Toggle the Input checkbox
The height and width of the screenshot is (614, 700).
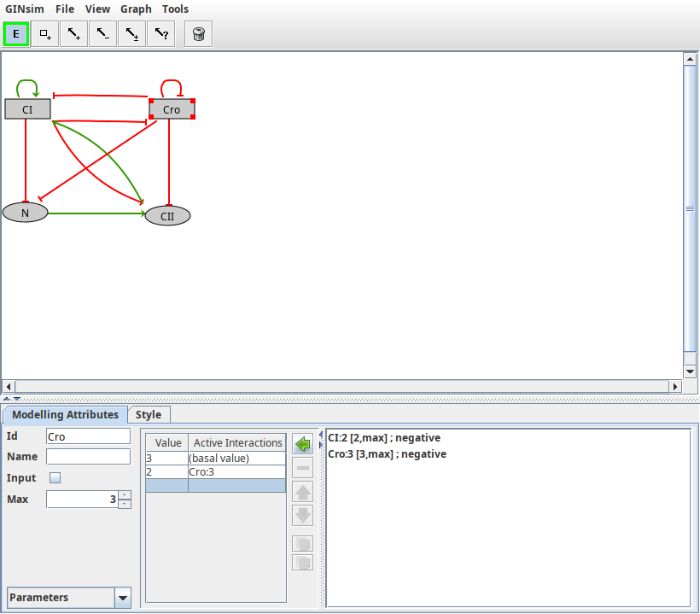pos(55,478)
